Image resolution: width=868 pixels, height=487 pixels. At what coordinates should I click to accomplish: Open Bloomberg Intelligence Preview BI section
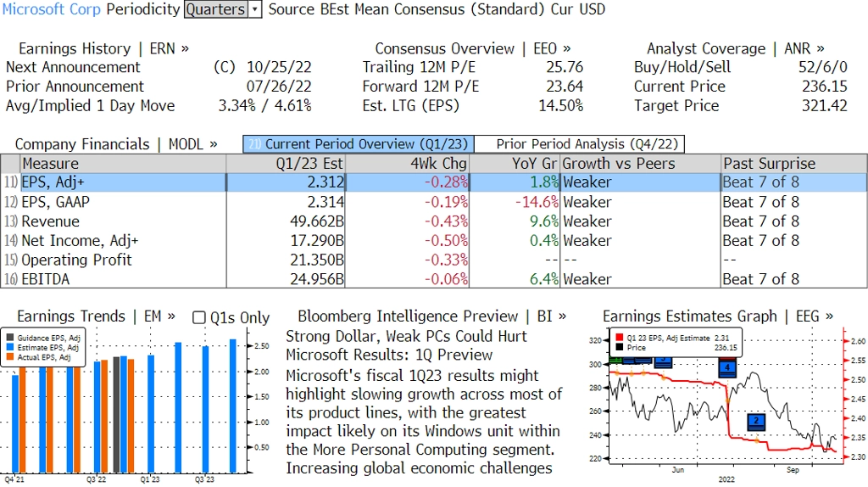tap(431, 316)
